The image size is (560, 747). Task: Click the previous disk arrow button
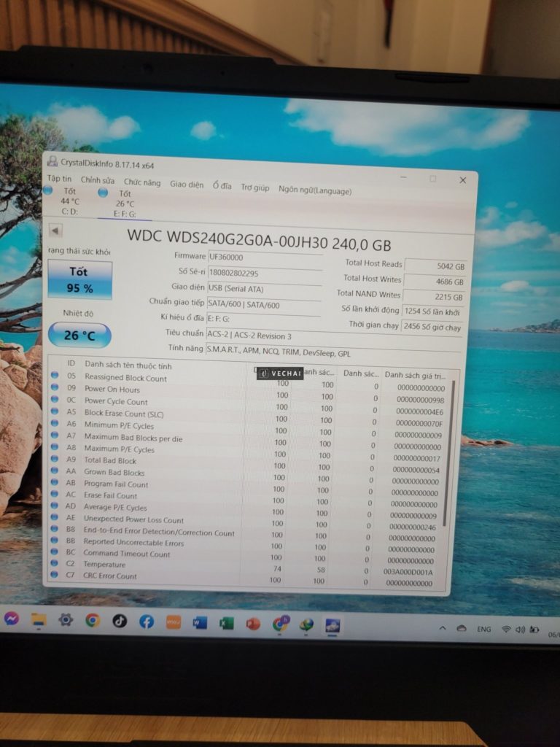55,231
